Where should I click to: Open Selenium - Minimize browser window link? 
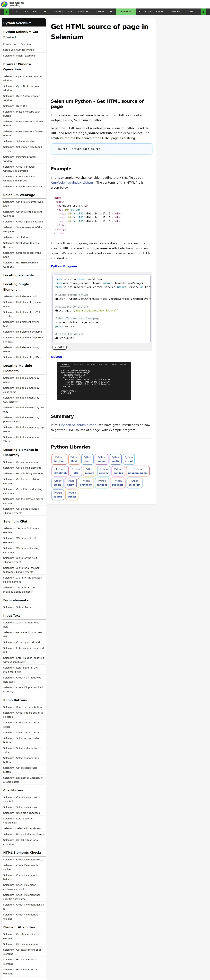[24, 159]
